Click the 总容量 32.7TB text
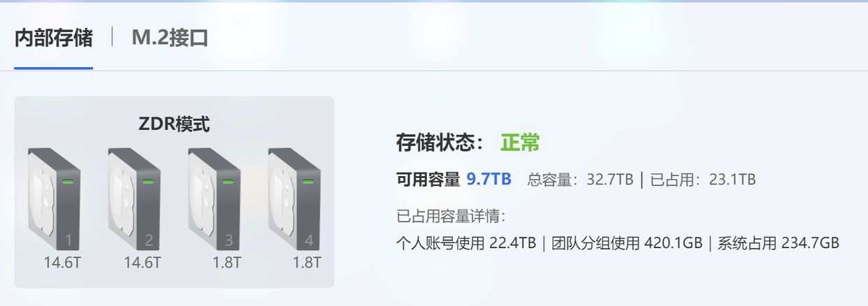Screen dimensions: 868x306 (x=580, y=180)
